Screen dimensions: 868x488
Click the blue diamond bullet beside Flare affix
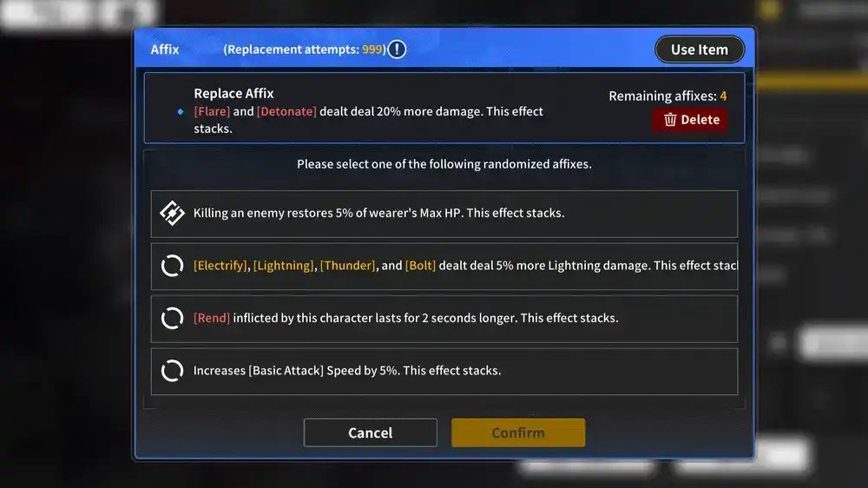pos(181,112)
